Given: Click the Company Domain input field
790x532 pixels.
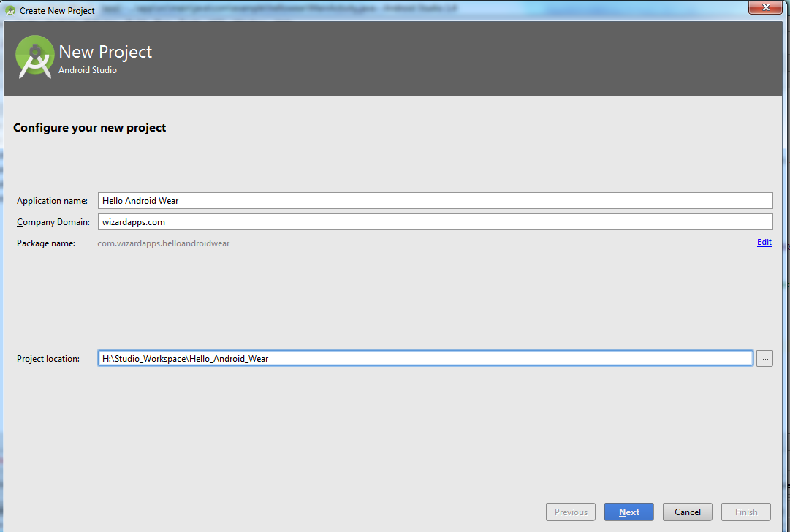Looking at the screenshot, I should (x=435, y=221).
